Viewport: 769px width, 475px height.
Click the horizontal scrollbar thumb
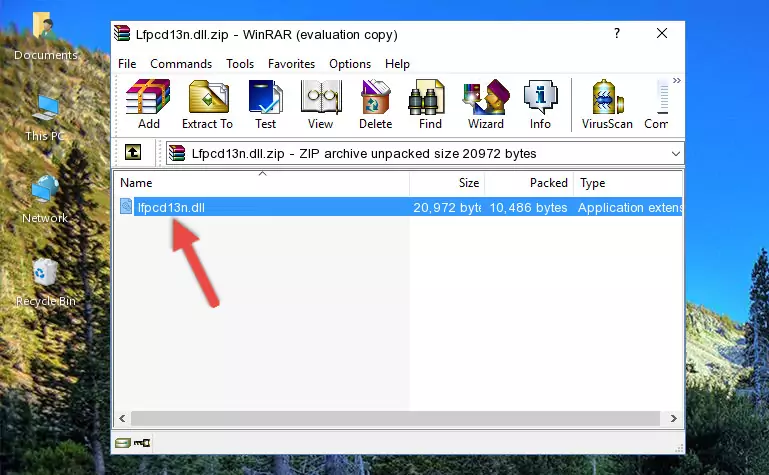pos(395,418)
